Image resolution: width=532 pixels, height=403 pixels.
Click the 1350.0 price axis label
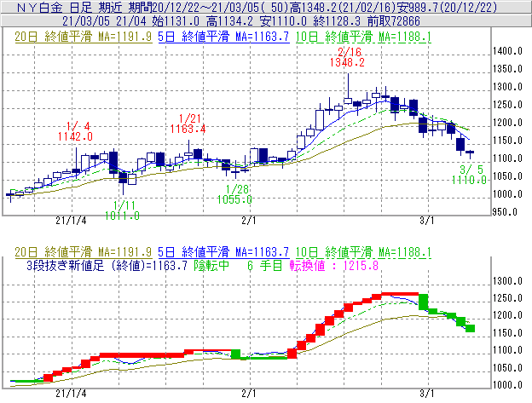pos(507,69)
